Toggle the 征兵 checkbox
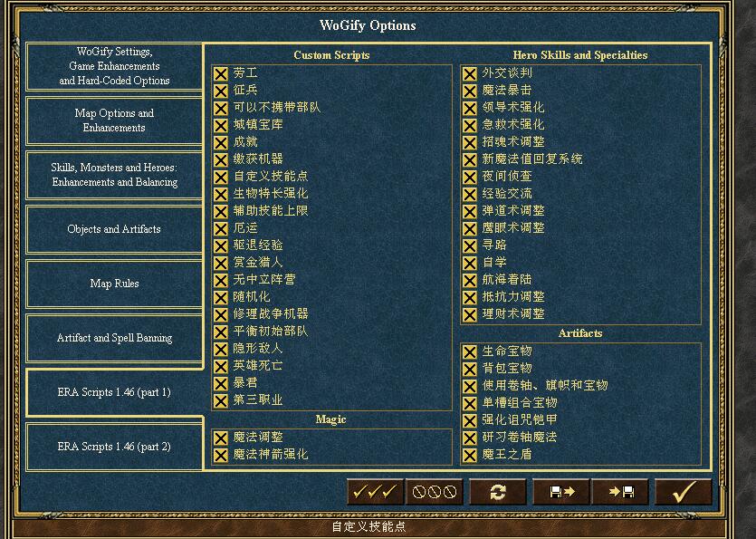The image size is (756, 539). coord(221,91)
